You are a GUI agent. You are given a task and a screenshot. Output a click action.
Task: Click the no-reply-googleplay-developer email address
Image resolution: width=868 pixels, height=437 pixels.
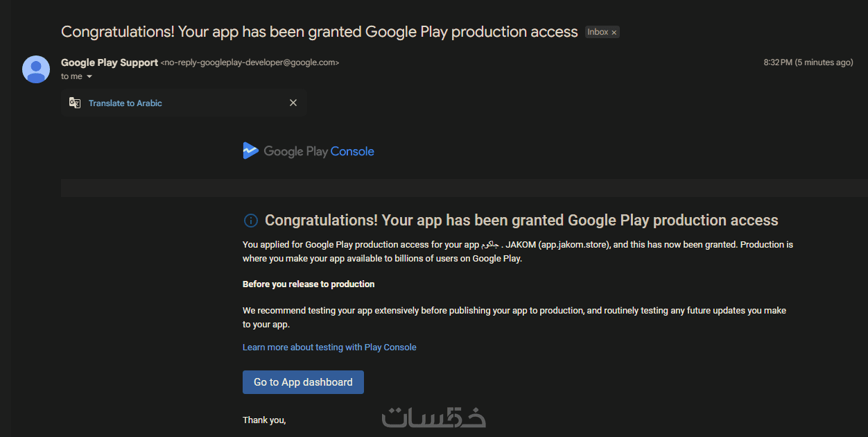(x=250, y=62)
